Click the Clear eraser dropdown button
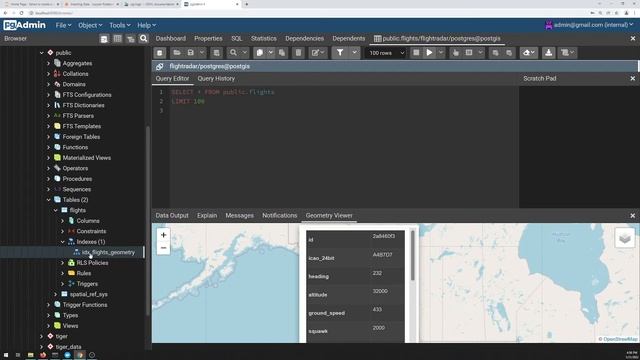Screen dimensions: 640x360 (x=529, y=53)
